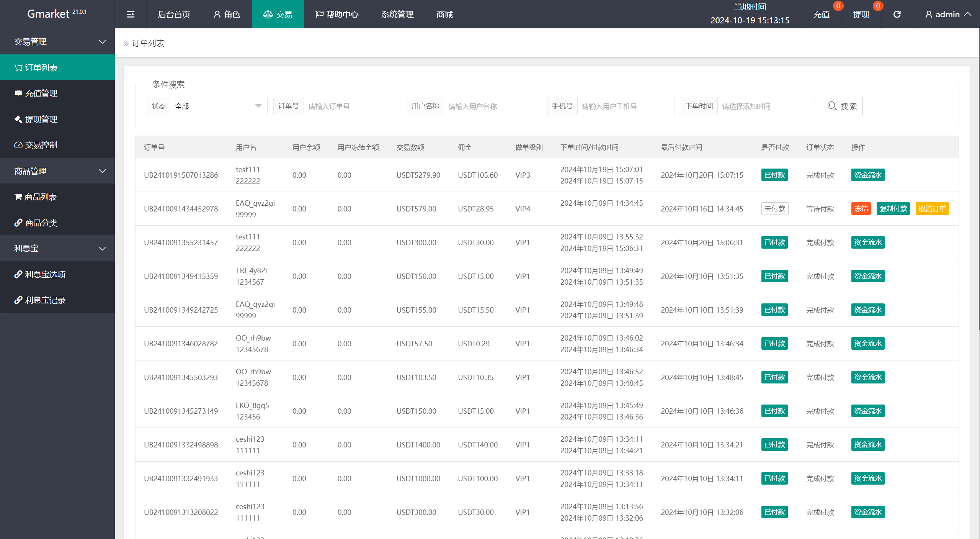
Task: Click the magnifier search button
Action: (x=841, y=106)
